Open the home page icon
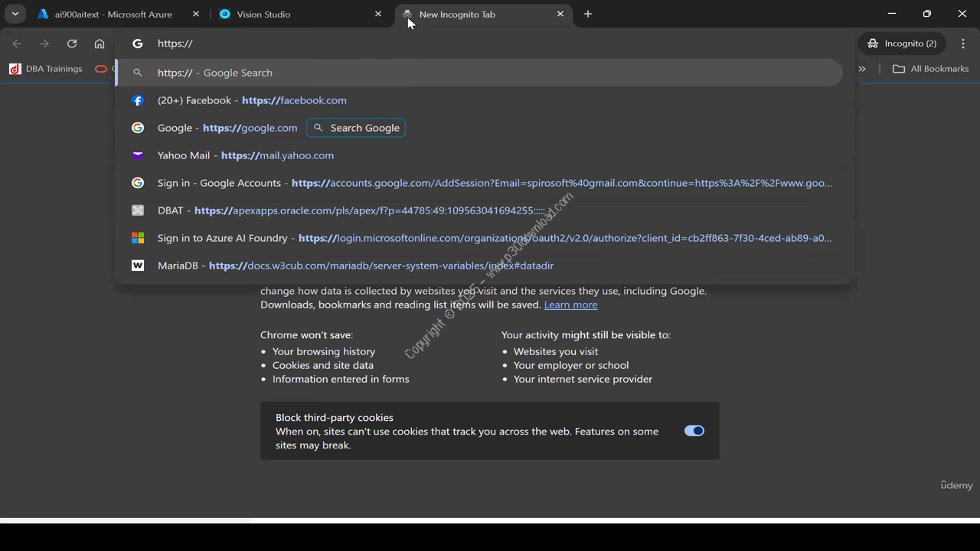This screenshot has width=980, height=551. pyautogui.click(x=100, y=44)
